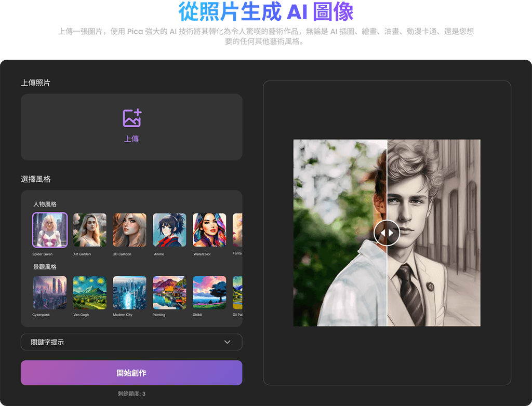Click the chevron arrow on 關鍵字提示
Screen dimensions: 532x406
[228, 342]
